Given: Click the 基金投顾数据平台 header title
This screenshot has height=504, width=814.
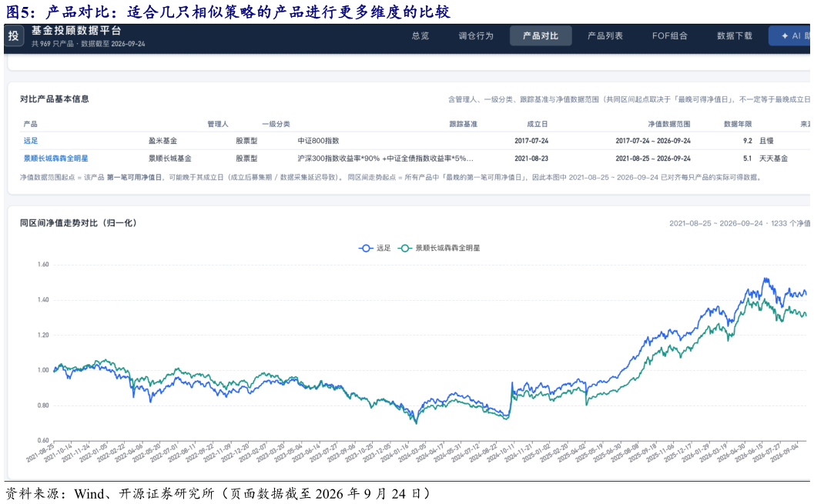Looking at the screenshot, I should 76,31.
